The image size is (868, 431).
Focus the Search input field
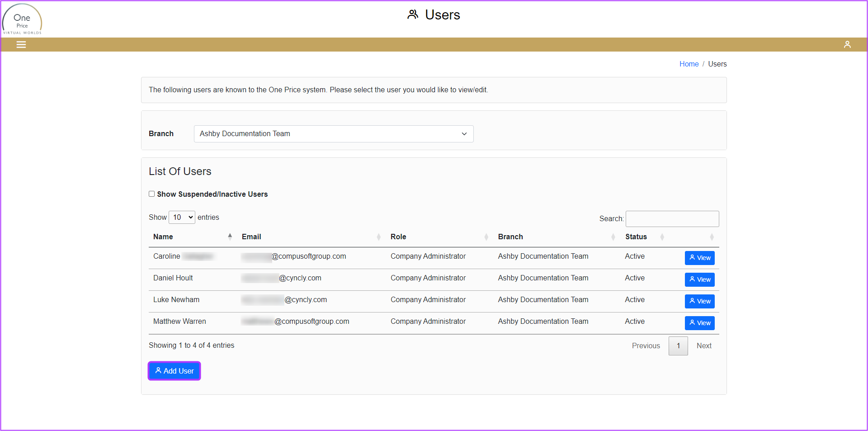pos(672,219)
